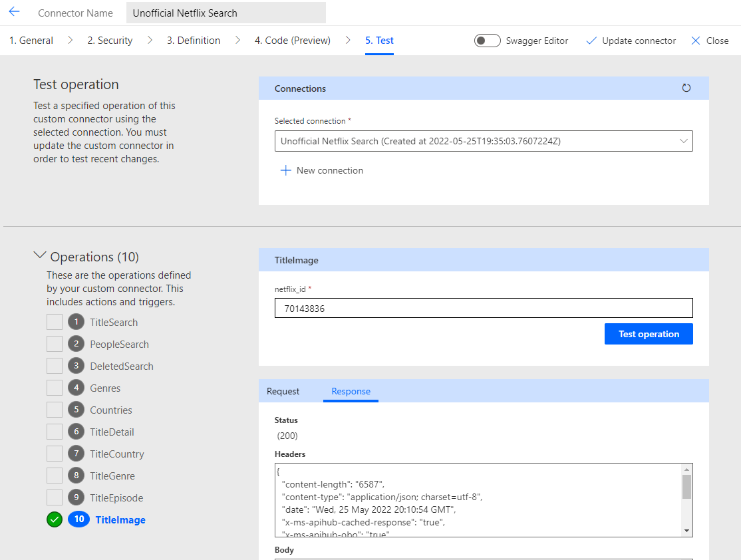Click the Status value (200)

[x=287, y=436]
